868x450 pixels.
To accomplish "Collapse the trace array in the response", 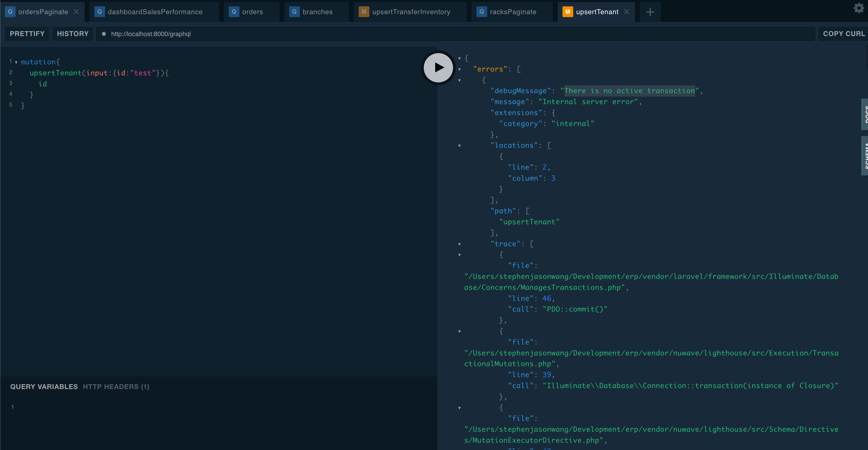I will [x=460, y=244].
